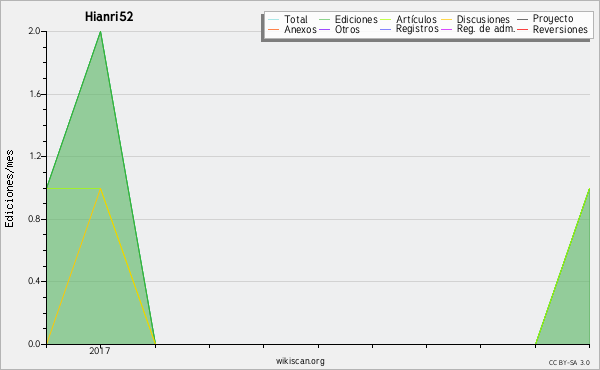Image resolution: width=600 pixels, height=370 pixels.
Task: Click the 2017 x-axis label
Action: coord(99,350)
